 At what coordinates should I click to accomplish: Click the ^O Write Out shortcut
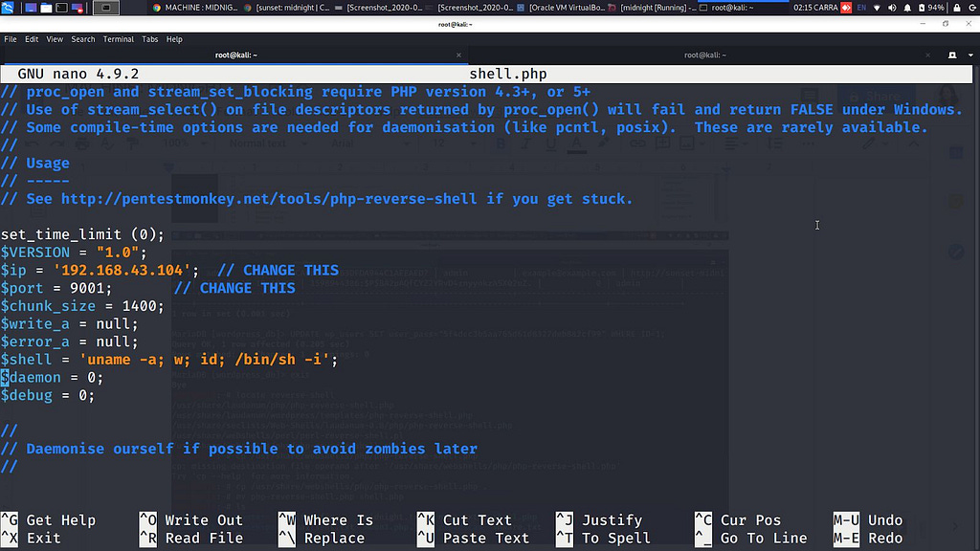[191, 519]
